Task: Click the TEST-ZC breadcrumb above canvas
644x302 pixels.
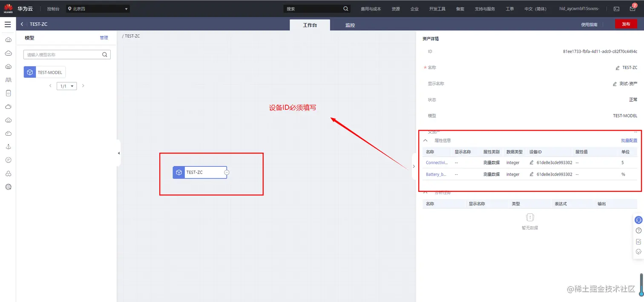Action: click(132, 36)
